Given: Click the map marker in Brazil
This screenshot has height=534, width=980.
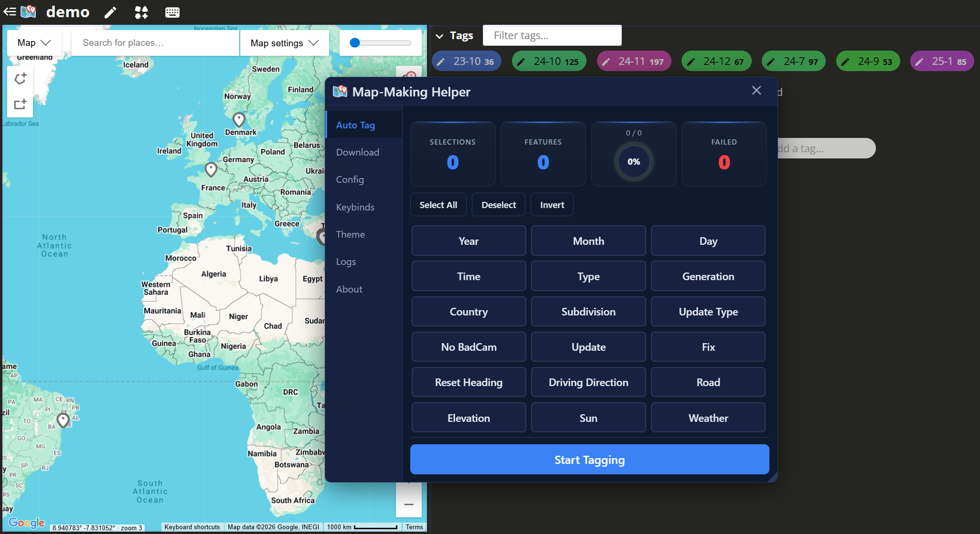Looking at the screenshot, I should [63, 420].
